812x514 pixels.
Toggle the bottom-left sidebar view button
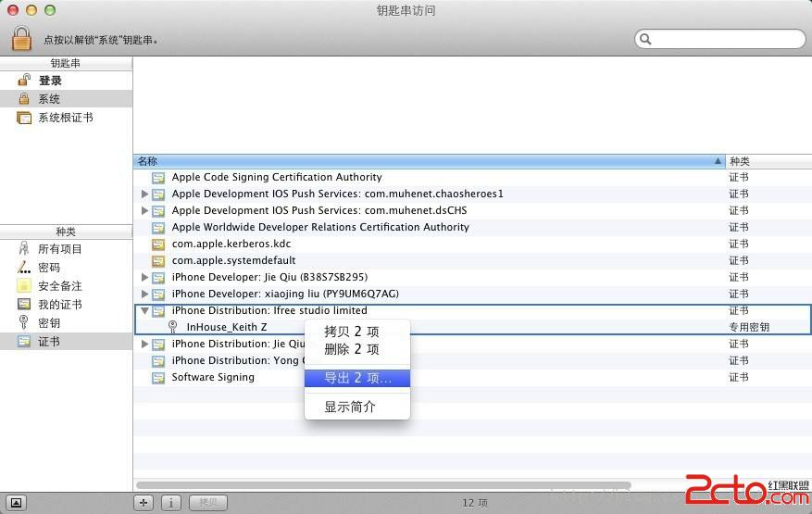(x=17, y=502)
